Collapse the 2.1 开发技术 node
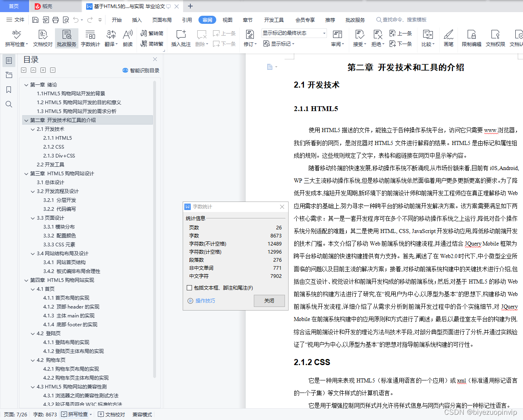523x420 pixels. [33, 129]
